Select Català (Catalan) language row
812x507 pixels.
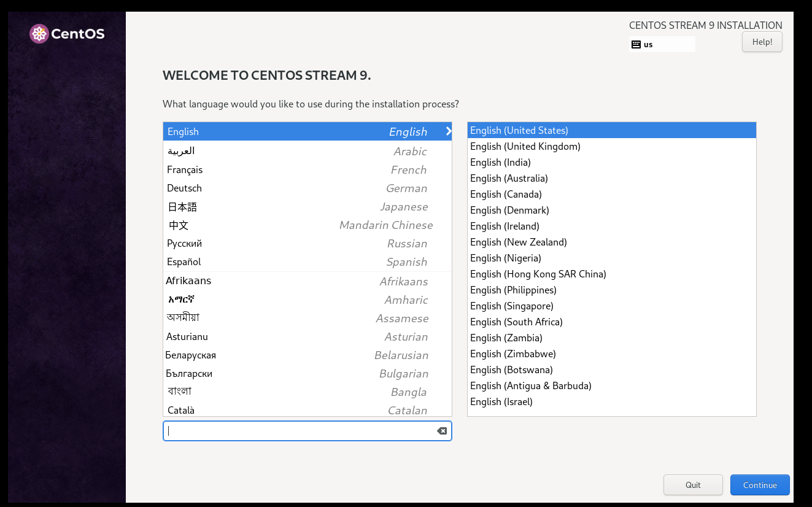pos(307,409)
